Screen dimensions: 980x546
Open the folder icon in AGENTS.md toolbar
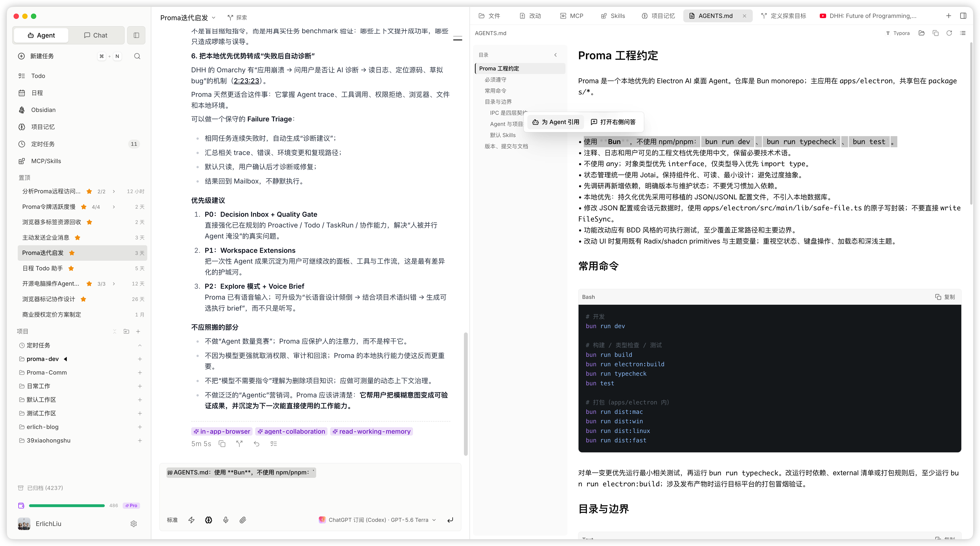(921, 33)
